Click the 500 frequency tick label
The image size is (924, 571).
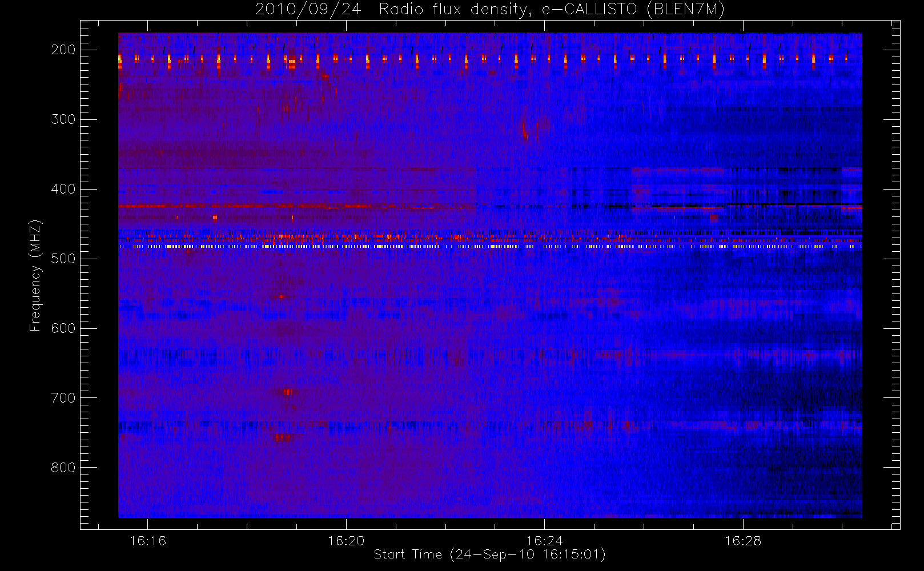(x=63, y=259)
